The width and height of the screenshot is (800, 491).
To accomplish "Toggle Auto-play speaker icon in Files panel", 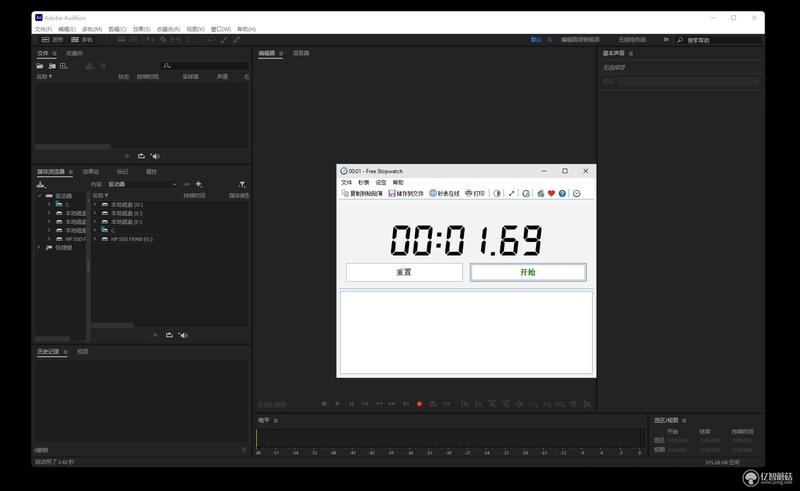I will 155,156.
